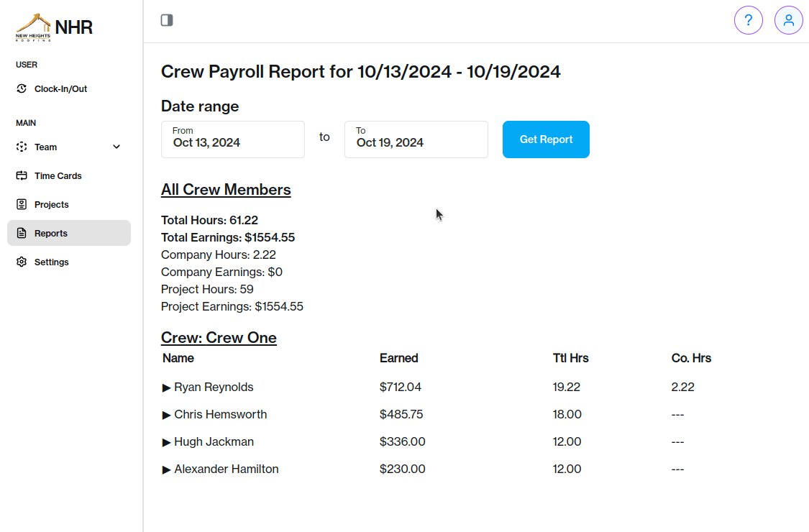The height and width of the screenshot is (532, 809).
Task: Open the help question mark icon
Action: [x=749, y=20]
